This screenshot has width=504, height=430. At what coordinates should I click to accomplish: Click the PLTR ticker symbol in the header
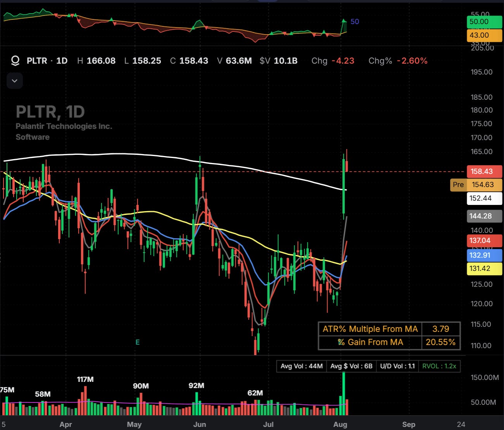(37, 61)
